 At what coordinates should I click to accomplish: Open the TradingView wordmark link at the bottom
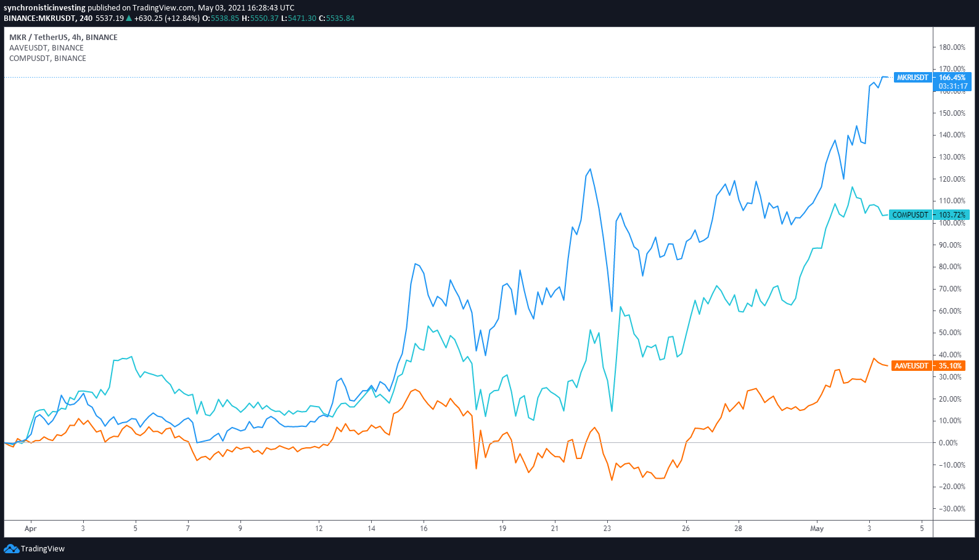(43, 549)
